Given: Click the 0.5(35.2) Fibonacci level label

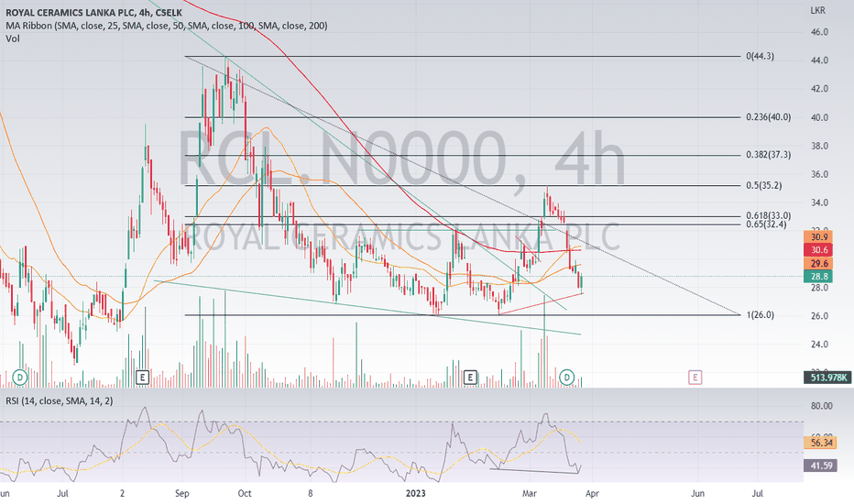Looking at the screenshot, I should point(764,186).
